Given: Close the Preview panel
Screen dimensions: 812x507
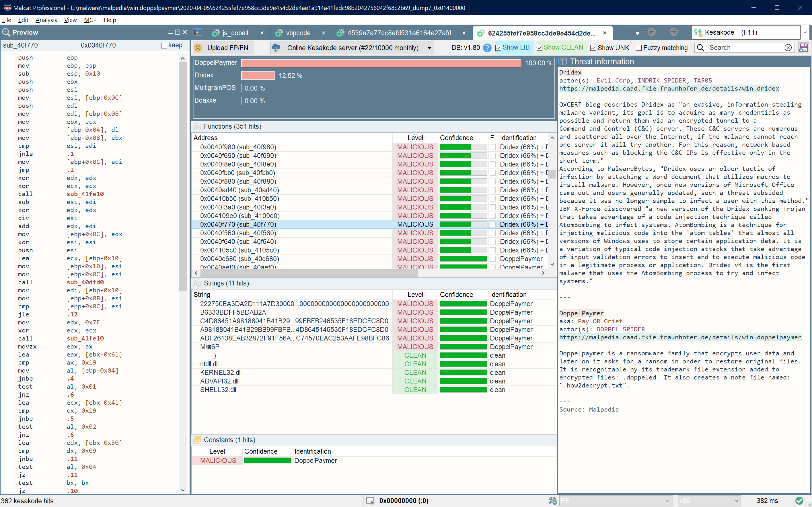Looking at the screenshot, I should click(184, 32).
